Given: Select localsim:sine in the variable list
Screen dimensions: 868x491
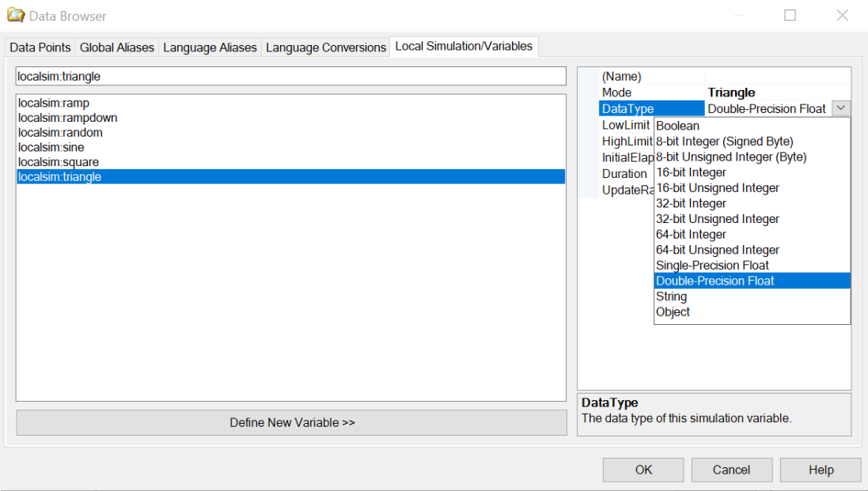Looking at the screenshot, I should (x=51, y=147).
